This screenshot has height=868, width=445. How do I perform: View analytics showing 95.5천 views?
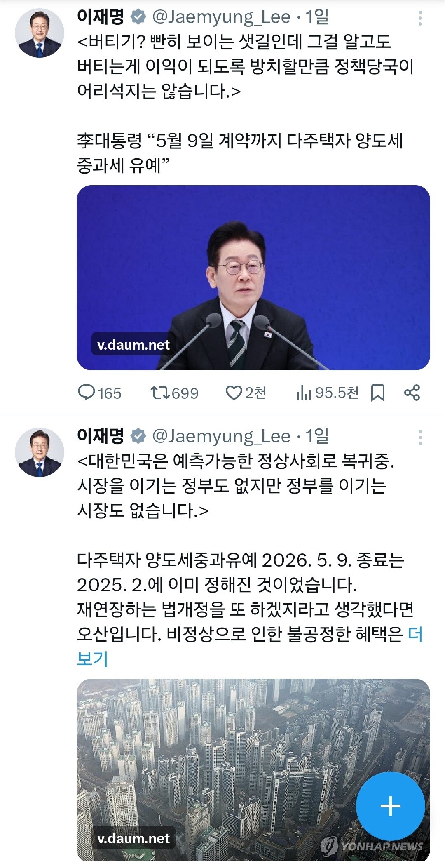[x=328, y=393]
